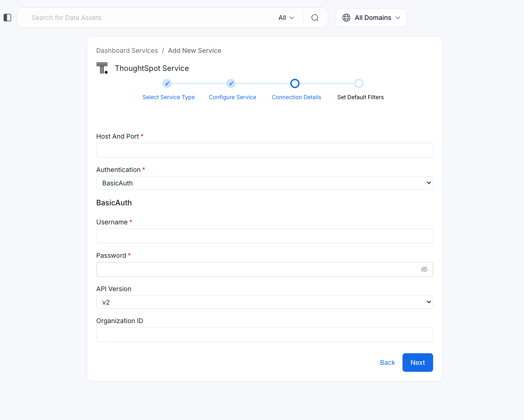Click the search magnifier icon
524x420 pixels.
[x=315, y=18]
